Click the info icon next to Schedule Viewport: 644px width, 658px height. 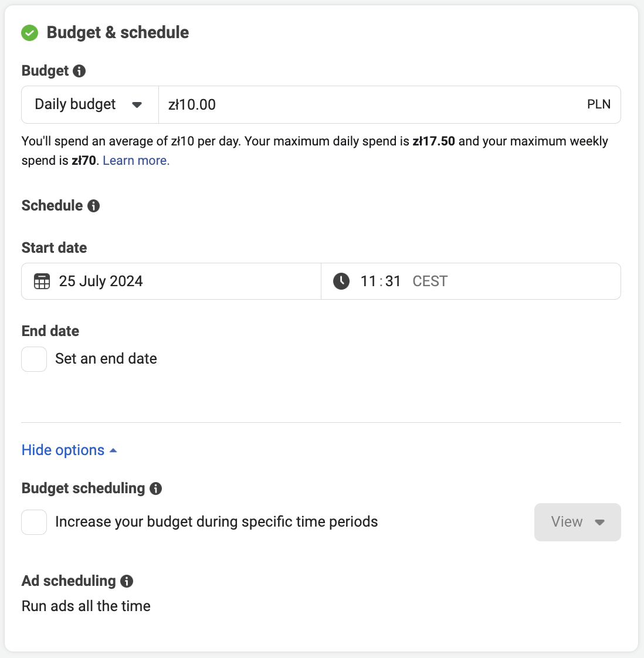coord(93,206)
